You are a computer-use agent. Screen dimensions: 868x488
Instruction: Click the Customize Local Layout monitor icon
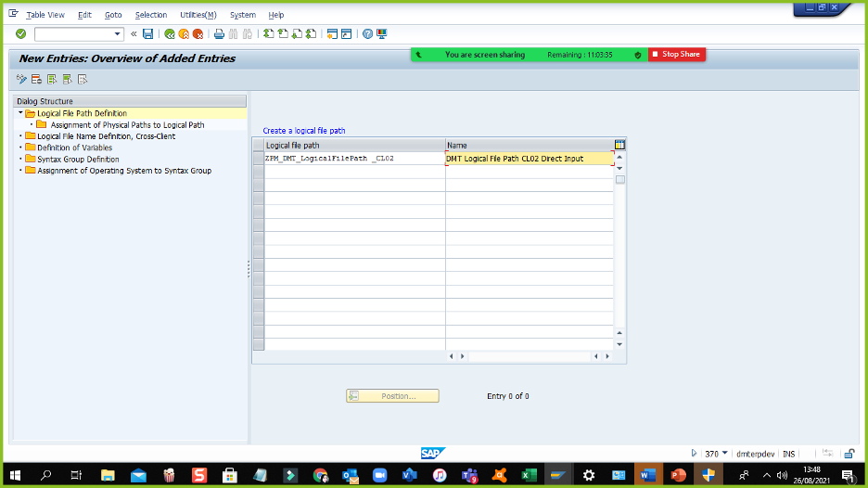coord(381,34)
